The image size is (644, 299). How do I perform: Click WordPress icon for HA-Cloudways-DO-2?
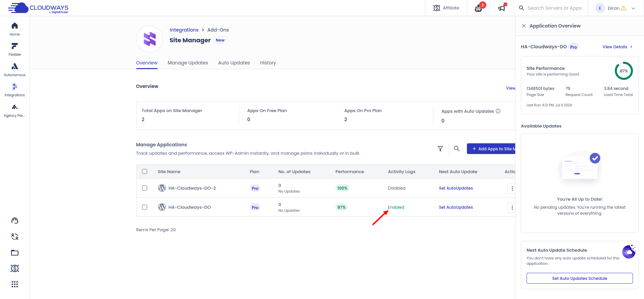[x=162, y=188]
